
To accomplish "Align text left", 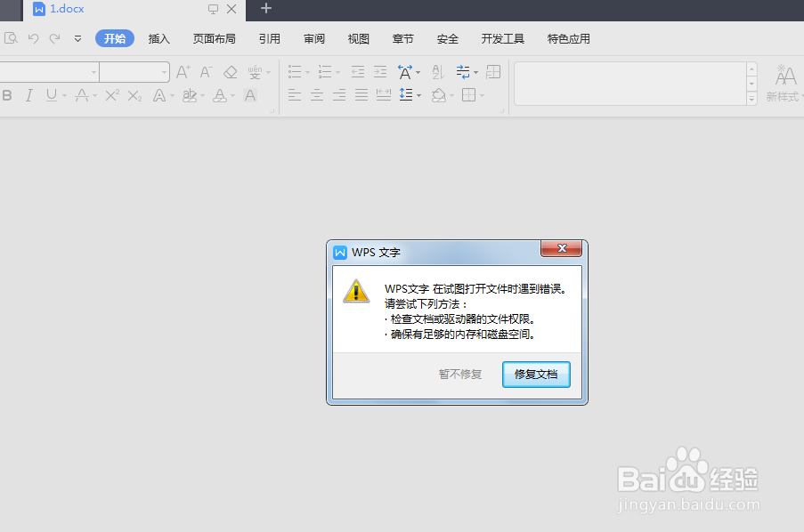I will click(295, 95).
